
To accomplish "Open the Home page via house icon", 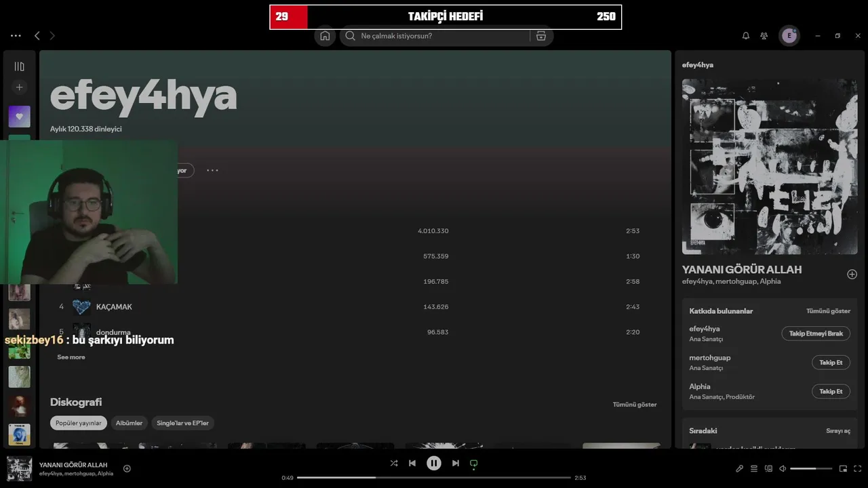I will coord(325,36).
